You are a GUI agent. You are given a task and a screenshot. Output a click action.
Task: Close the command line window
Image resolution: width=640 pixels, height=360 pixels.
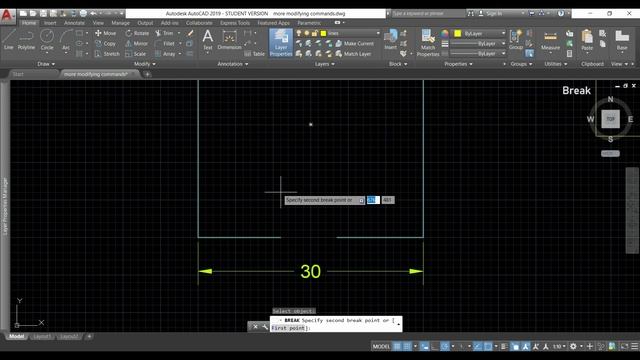(255, 327)
